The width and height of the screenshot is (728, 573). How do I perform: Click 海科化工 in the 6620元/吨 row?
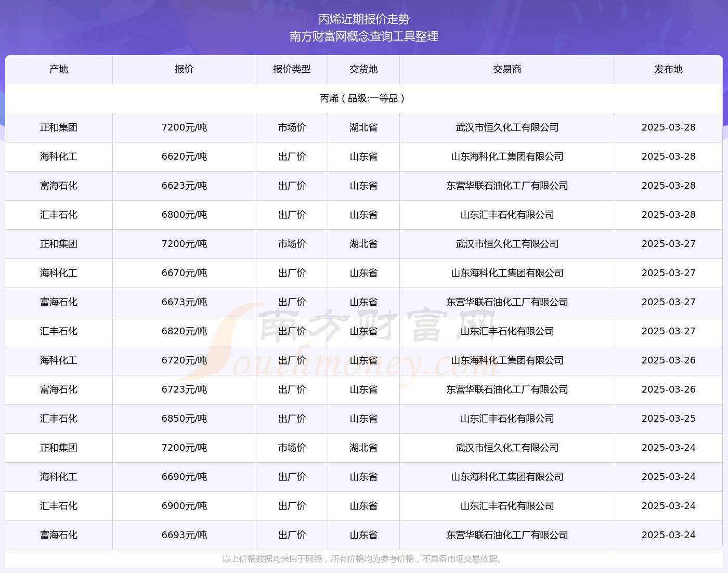[59, 157]
